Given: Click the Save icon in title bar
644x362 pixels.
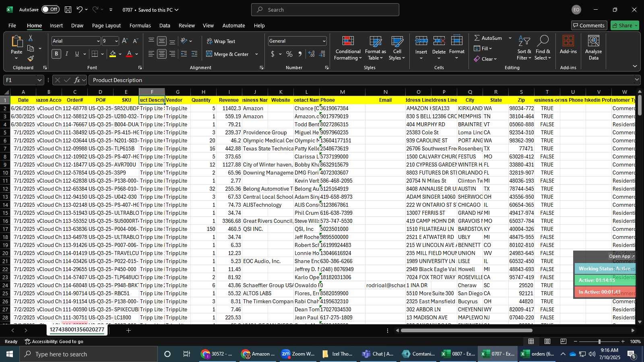Looking at the screenshot, I should point(68,10).
